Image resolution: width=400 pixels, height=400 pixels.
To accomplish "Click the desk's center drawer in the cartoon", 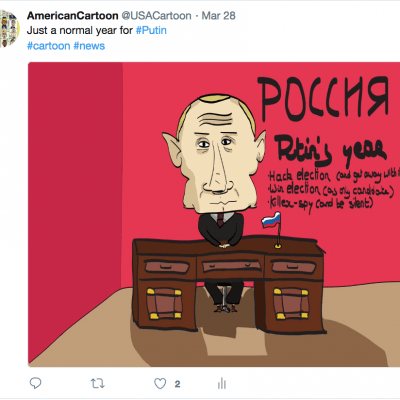I will pos(231,266).
